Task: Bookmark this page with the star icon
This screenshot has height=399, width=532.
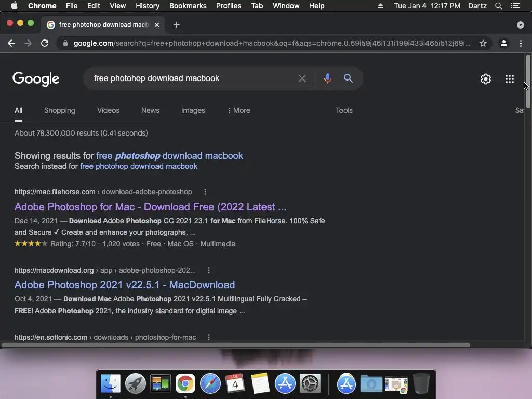Action: coord(483,43)
